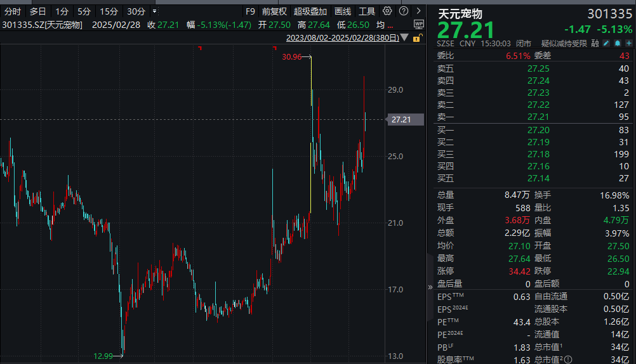Expand toolbar with right chevron arrow
Screen dimensions: 636x364
pyautogui.click(x=418, y=11)
